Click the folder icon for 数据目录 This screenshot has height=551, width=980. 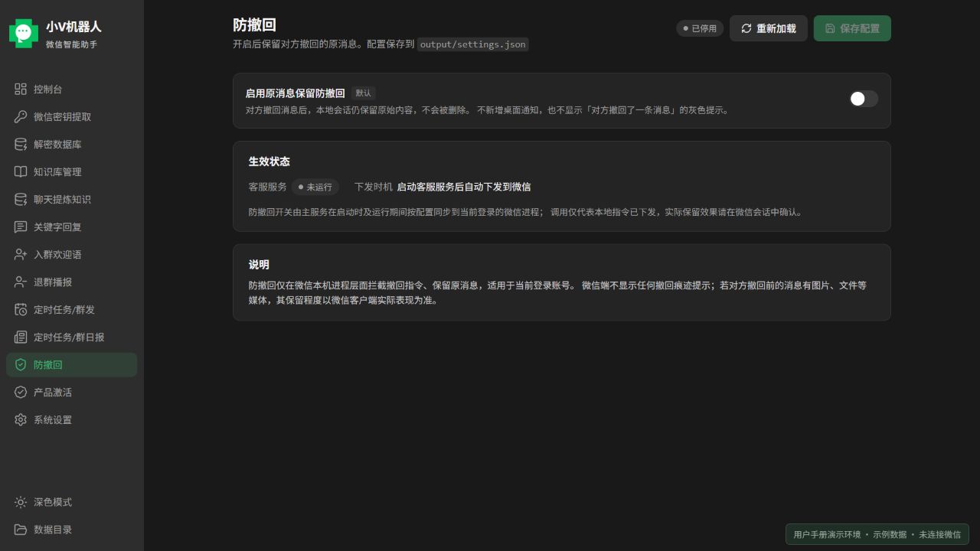21,530
